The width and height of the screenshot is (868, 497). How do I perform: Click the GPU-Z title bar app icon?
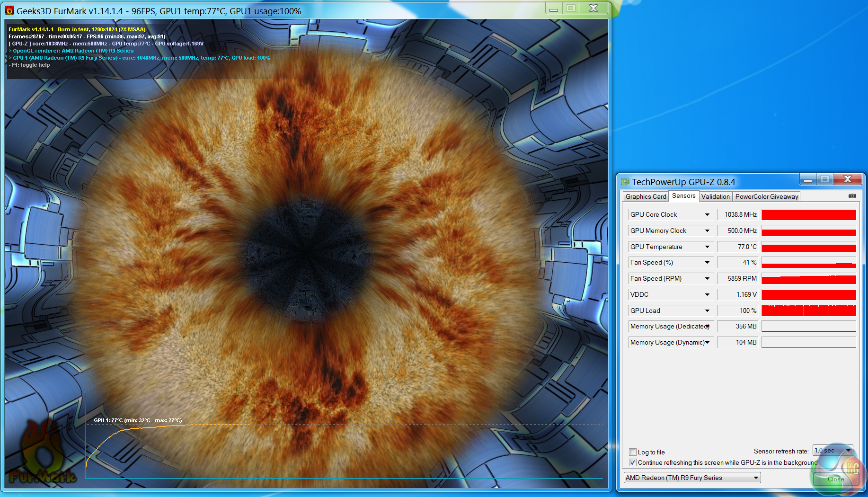coord(625,182)
